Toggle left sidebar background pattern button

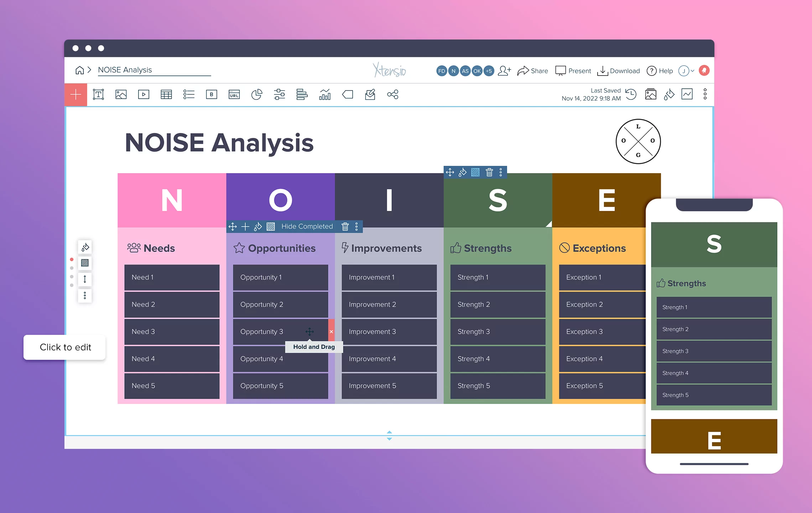[x=85, y=263]
